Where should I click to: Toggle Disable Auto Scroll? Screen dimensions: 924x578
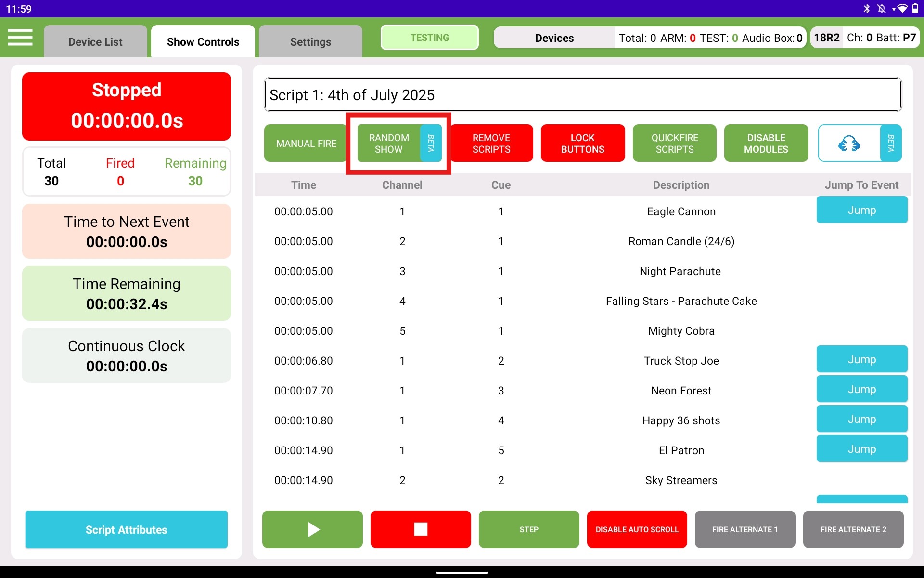coord(636,529)
